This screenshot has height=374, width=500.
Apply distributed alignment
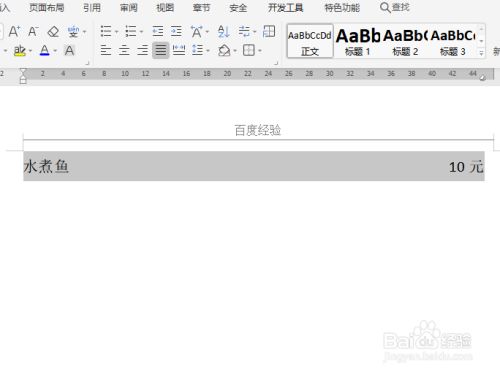click(179, 50)
